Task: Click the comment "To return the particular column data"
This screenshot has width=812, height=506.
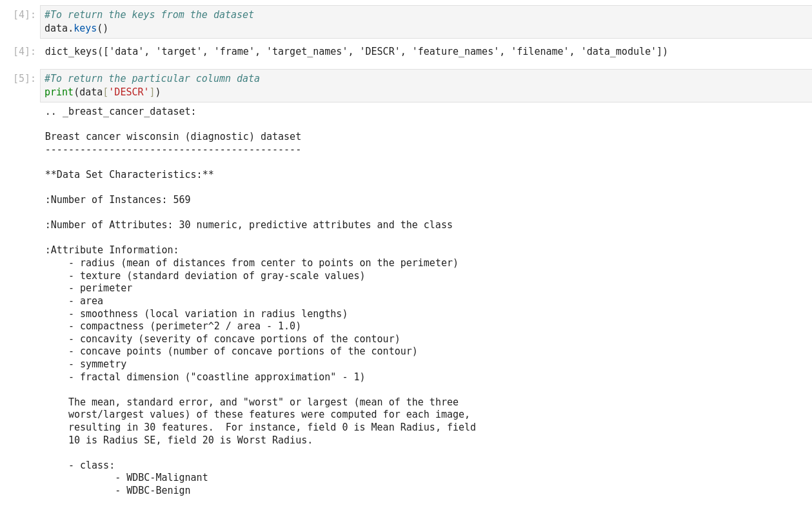Action: pyautogui.click(x=152, y=79)
